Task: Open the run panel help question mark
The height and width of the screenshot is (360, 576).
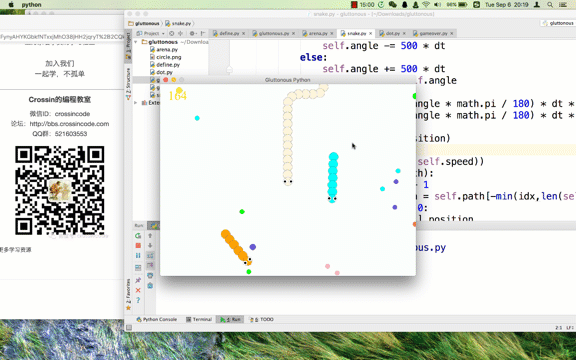Action: coord(138,300)
